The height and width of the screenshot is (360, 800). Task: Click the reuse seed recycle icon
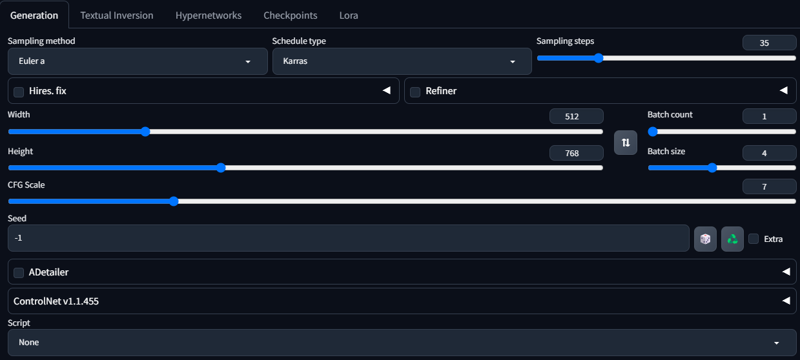tap(732, 239)
